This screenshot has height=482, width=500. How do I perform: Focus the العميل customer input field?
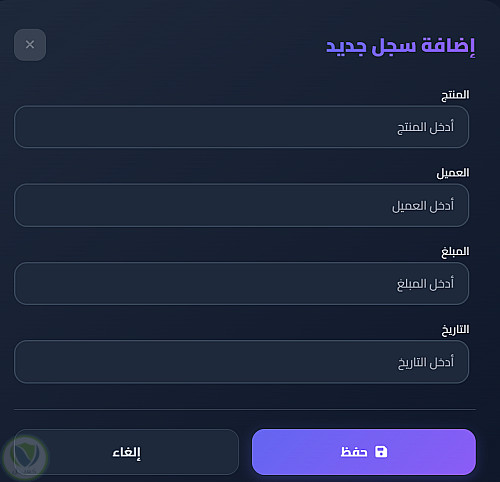point(241,205)
